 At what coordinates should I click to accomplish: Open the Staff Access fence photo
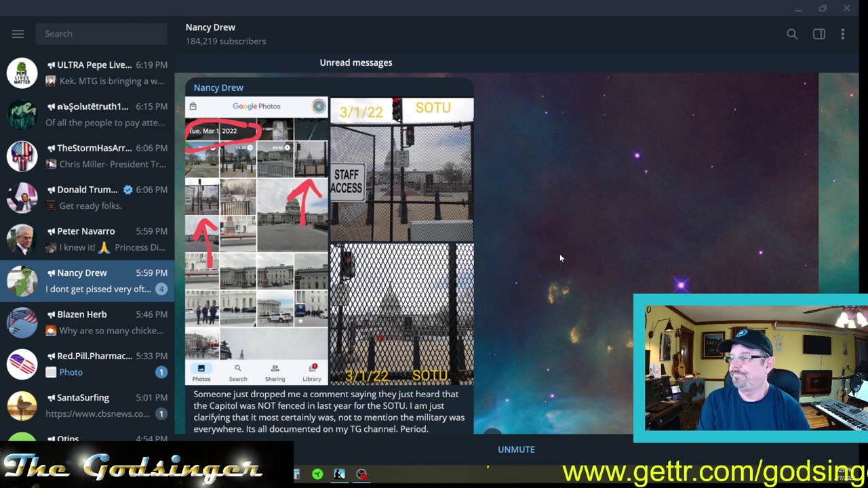coord(401,169)
